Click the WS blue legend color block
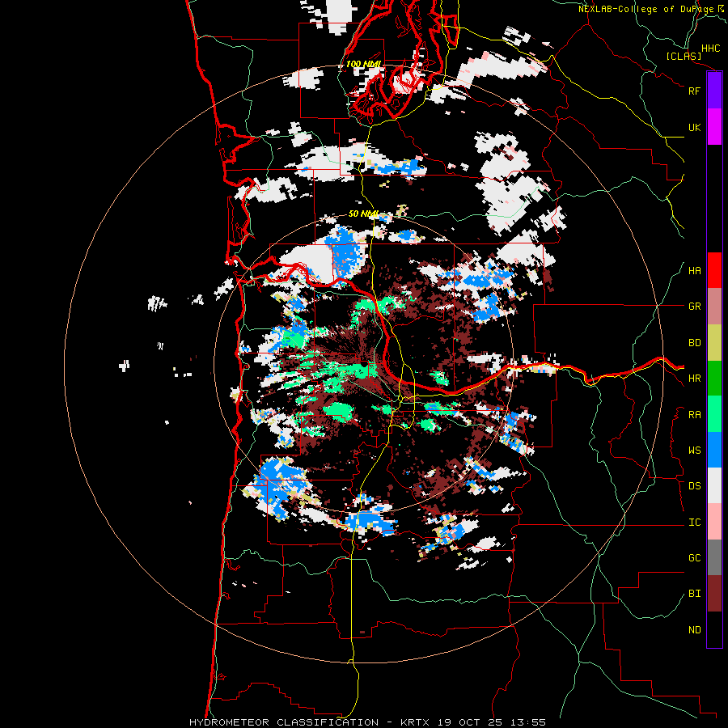 714,450
